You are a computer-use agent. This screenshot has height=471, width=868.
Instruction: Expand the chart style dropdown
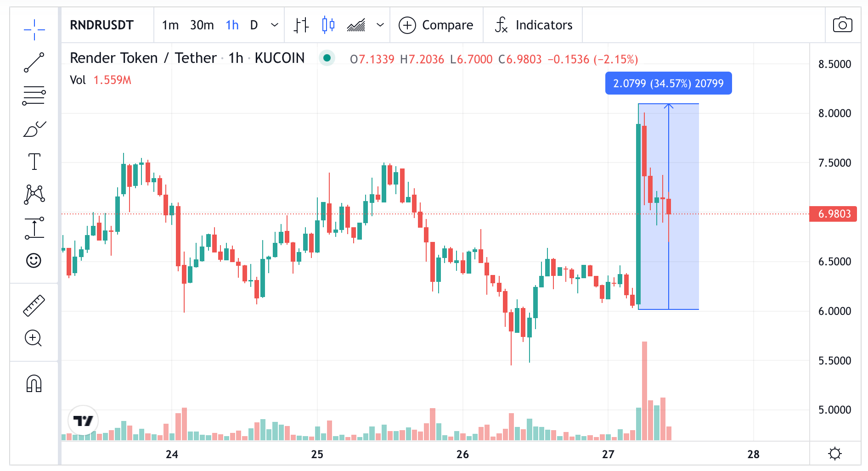(x=380, y=25)
